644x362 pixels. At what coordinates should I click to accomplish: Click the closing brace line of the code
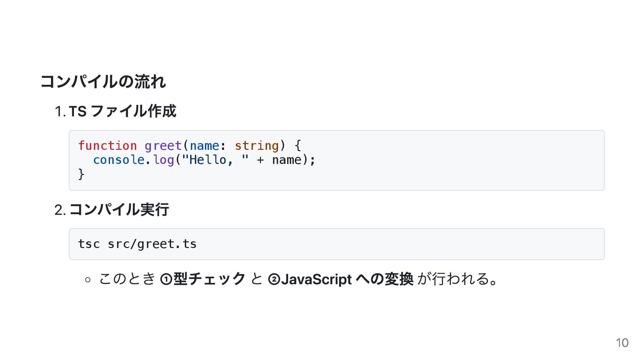click(81, 174)
